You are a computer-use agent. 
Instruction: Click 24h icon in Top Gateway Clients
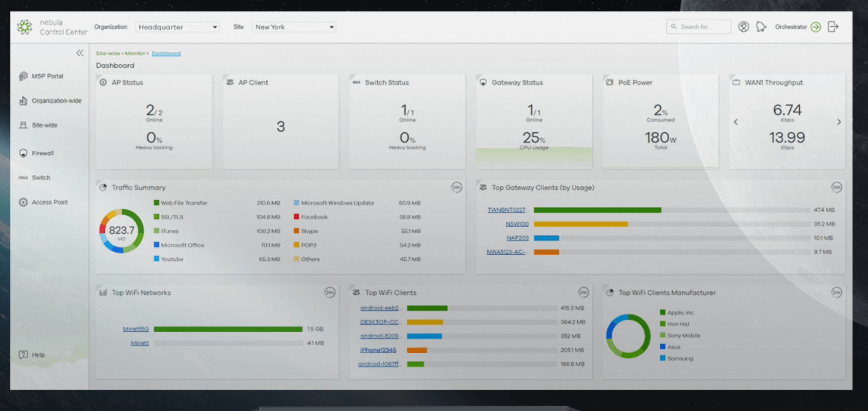(x=836, y=187)
